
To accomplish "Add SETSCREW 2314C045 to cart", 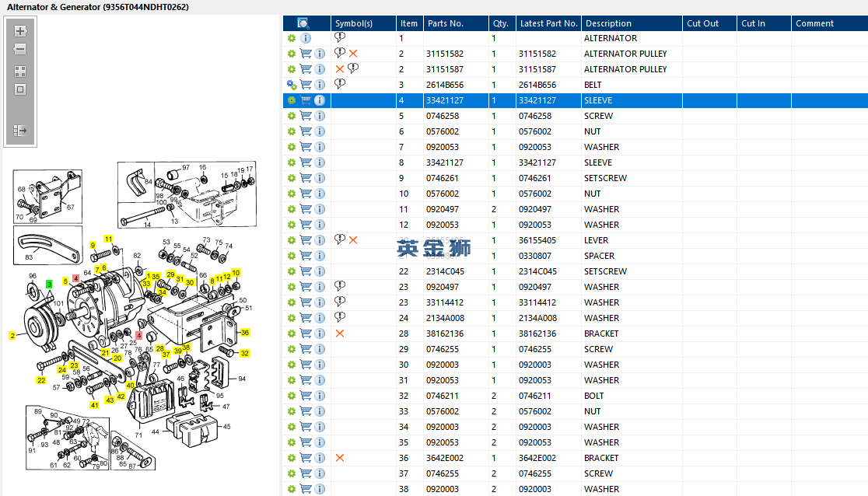I will [306, 271].
